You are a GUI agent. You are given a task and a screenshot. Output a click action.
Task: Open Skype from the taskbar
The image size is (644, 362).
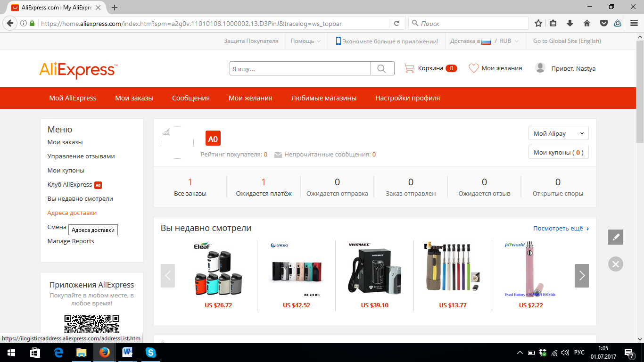(x=151, y=353)
